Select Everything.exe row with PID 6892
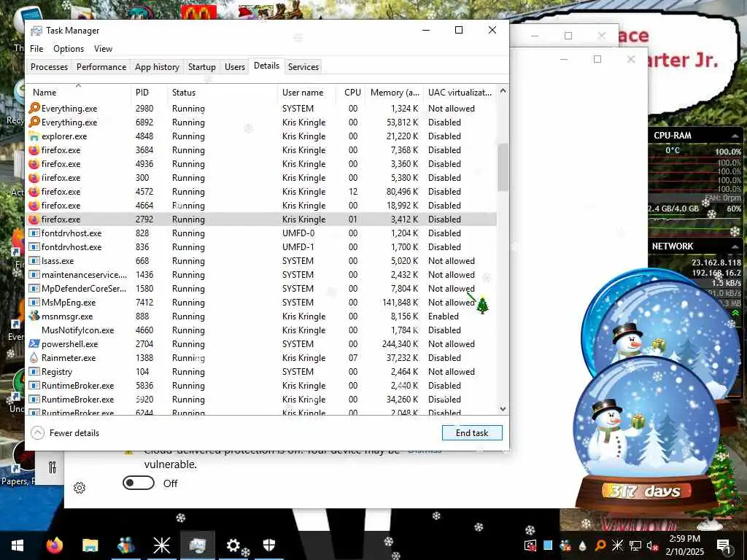The width and height of the screenshot is (747, 560). coord(261,122)
